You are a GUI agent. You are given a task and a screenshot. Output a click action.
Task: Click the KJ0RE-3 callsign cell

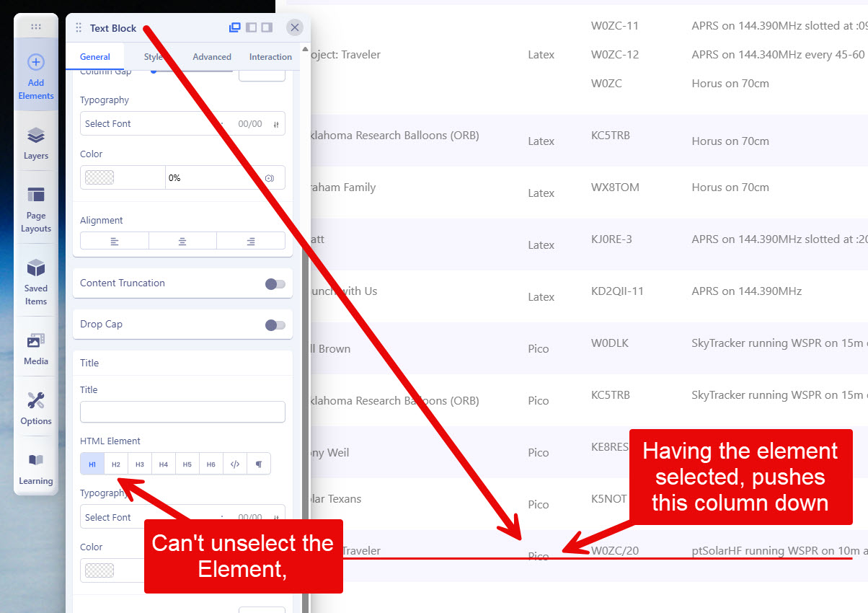[x=611, y=239]
